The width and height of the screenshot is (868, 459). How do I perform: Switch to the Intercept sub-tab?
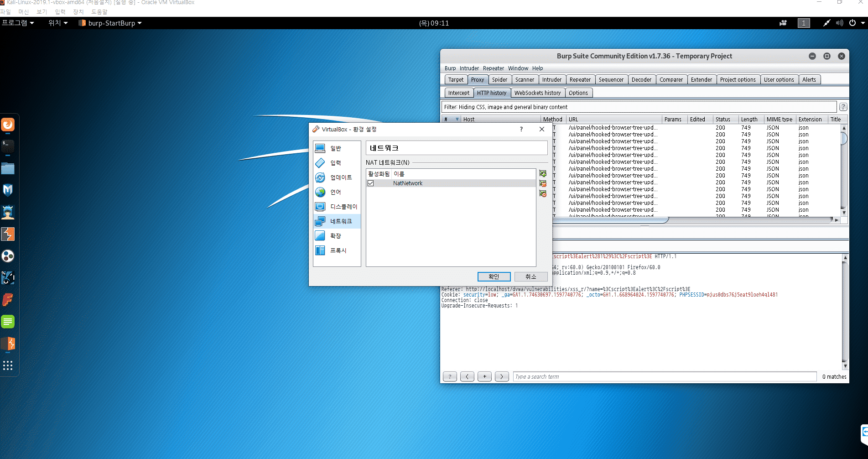pyautogui.click(x=458, y=93)
